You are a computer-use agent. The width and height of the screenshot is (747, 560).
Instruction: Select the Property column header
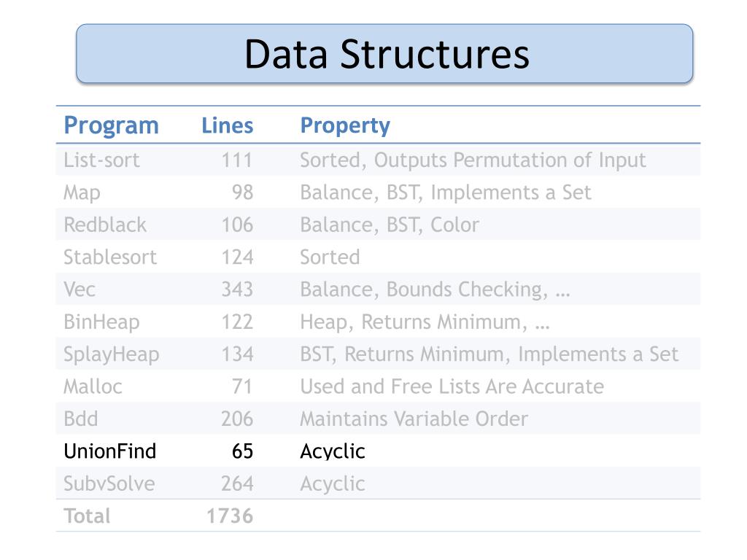coord(345,125)
